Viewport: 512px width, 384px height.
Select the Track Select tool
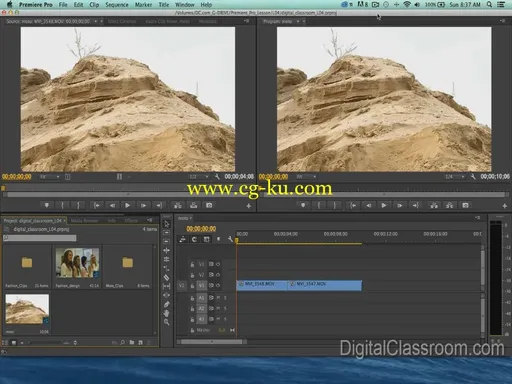pos(167,233)
